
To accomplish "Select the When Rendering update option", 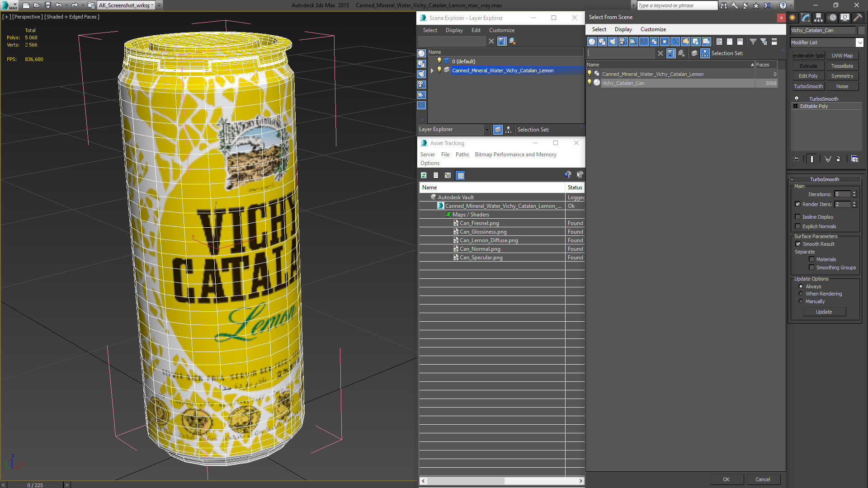I will [801, 294].
